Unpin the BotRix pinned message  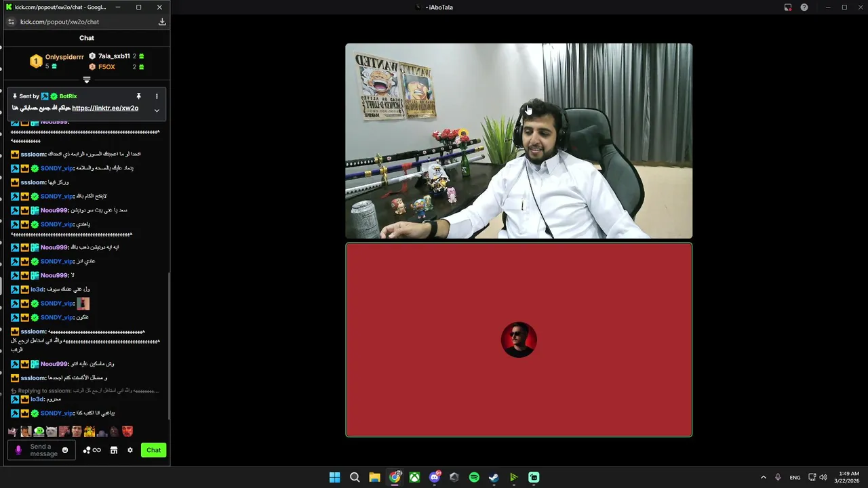138,96
